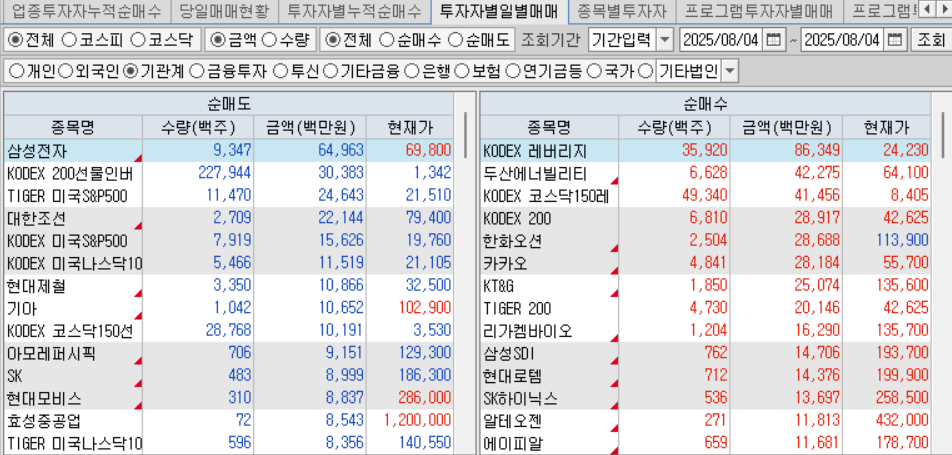Click the end date 2025/08/04 field

[844, 41]
